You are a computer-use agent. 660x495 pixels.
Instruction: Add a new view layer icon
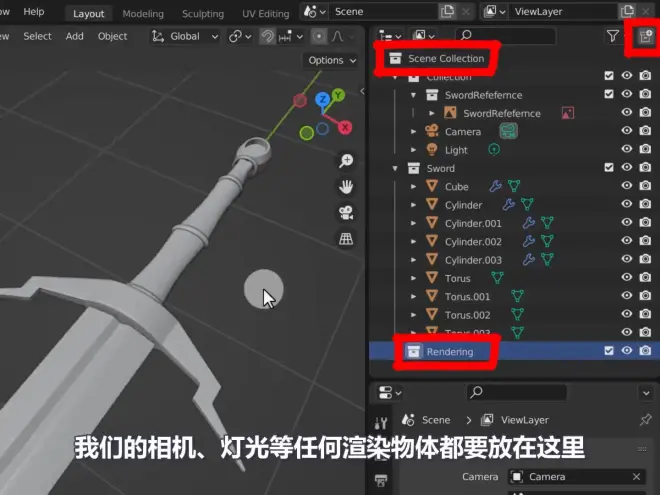[627, 12]
